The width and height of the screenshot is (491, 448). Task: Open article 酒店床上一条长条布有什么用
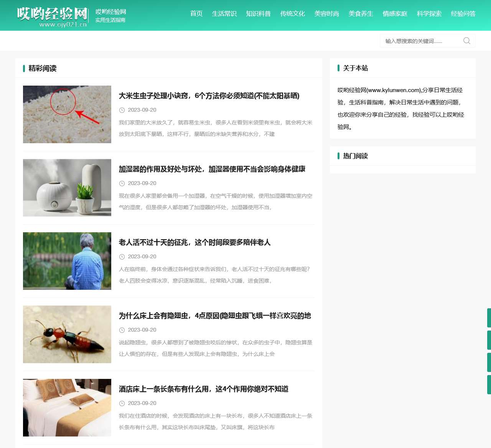point(204,389)
